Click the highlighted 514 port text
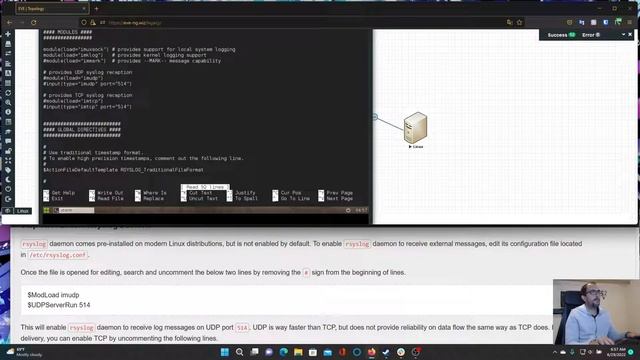This screenshot has width=640, height=360. click(x=242, y=328)
